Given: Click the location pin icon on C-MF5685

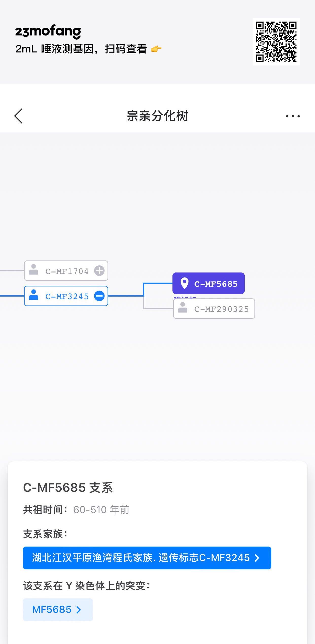Looking at the screenshot, I should [184, 283].
